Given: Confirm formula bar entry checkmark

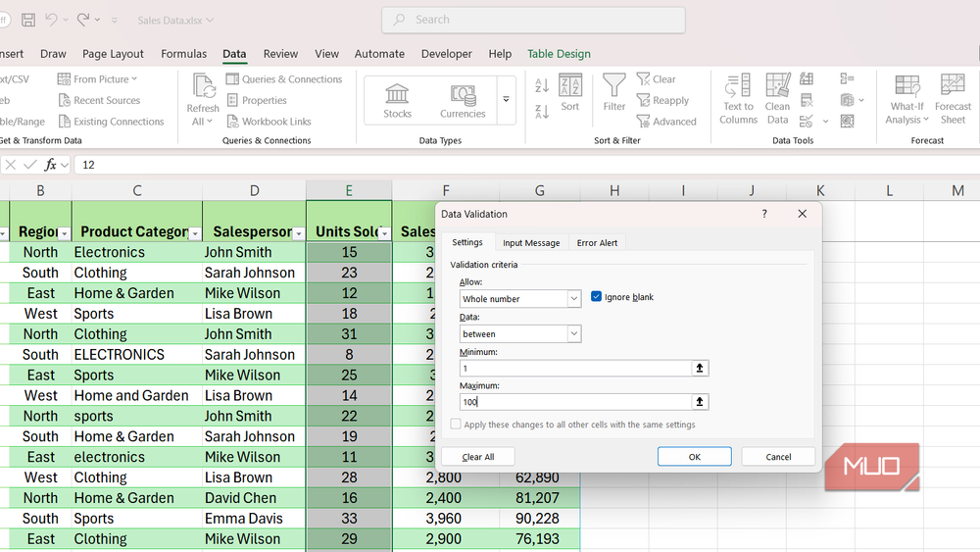Looking at the screenshot, I should coord(30,165).
